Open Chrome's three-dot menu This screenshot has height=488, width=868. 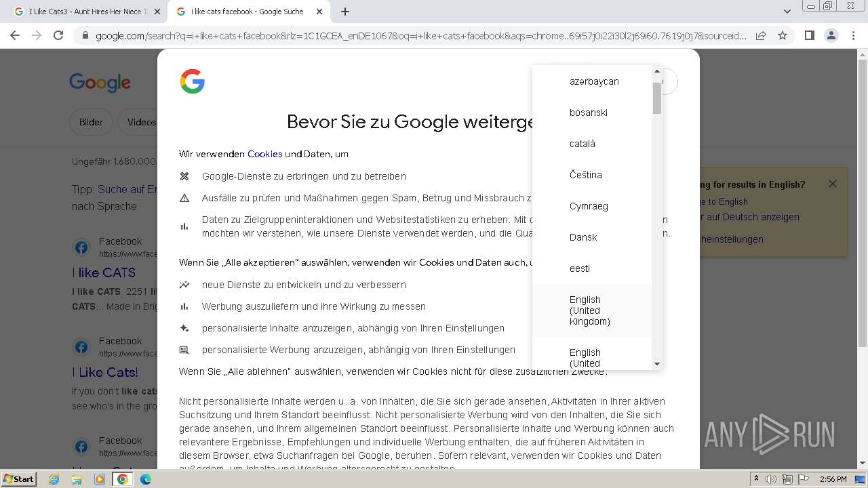(x=853, y=35)
